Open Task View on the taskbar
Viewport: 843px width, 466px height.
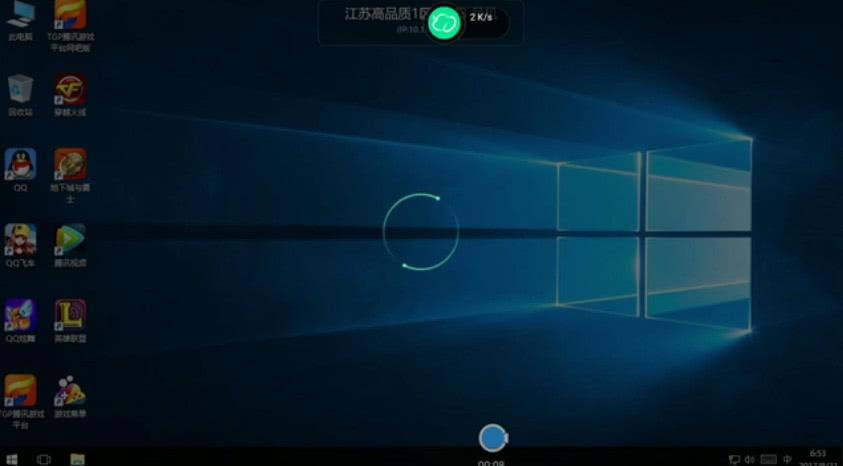coord(44,459)
